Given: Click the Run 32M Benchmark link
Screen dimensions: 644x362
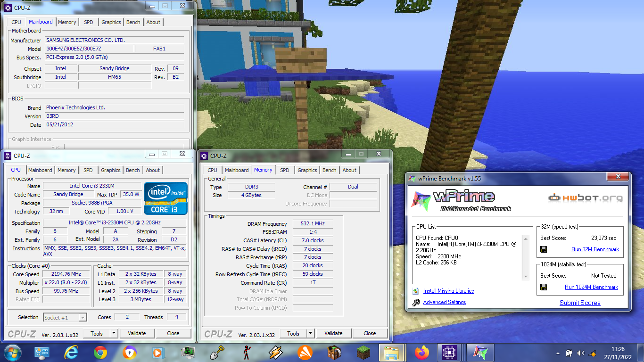Looking at the screenshot, I should [595, 249].
